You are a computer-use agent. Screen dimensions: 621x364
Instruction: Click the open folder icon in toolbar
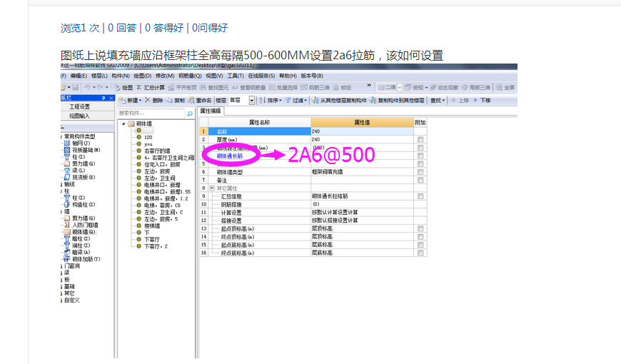(x=64, y=87)
